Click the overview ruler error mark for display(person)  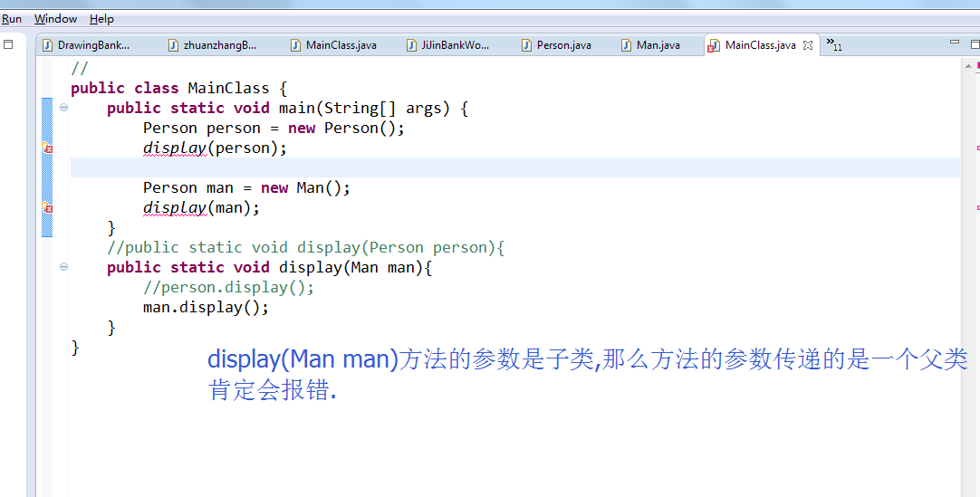[977, 148]
